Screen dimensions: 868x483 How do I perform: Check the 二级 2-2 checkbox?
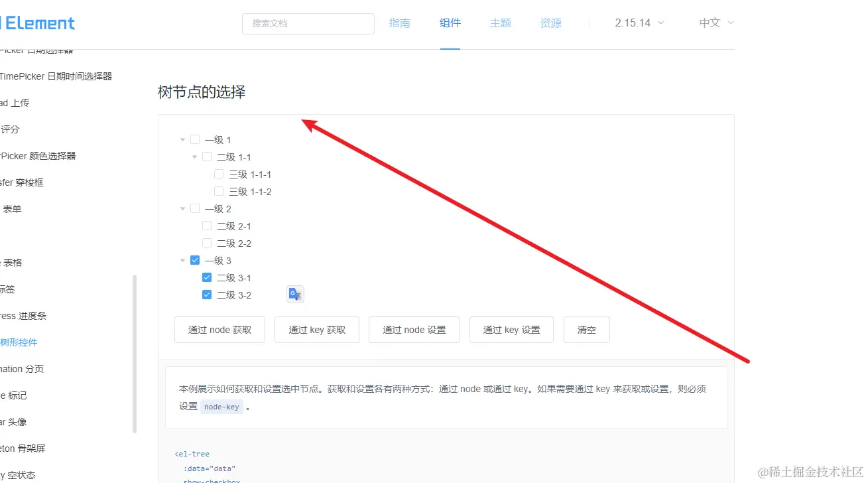207,243
